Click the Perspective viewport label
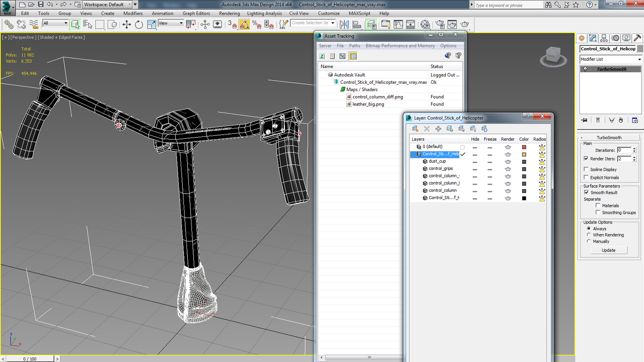This screenshot has height=362, width=644. pyautogui.click(x=23, y=37)
